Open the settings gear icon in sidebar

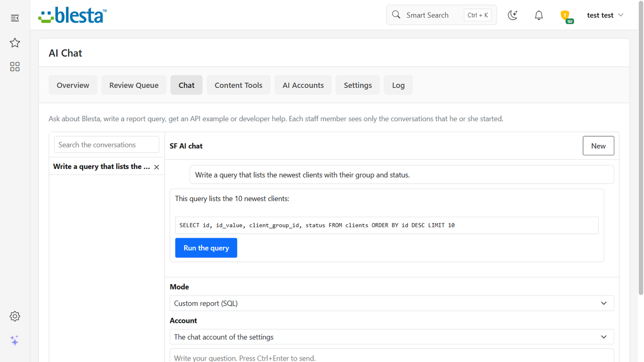15,316
